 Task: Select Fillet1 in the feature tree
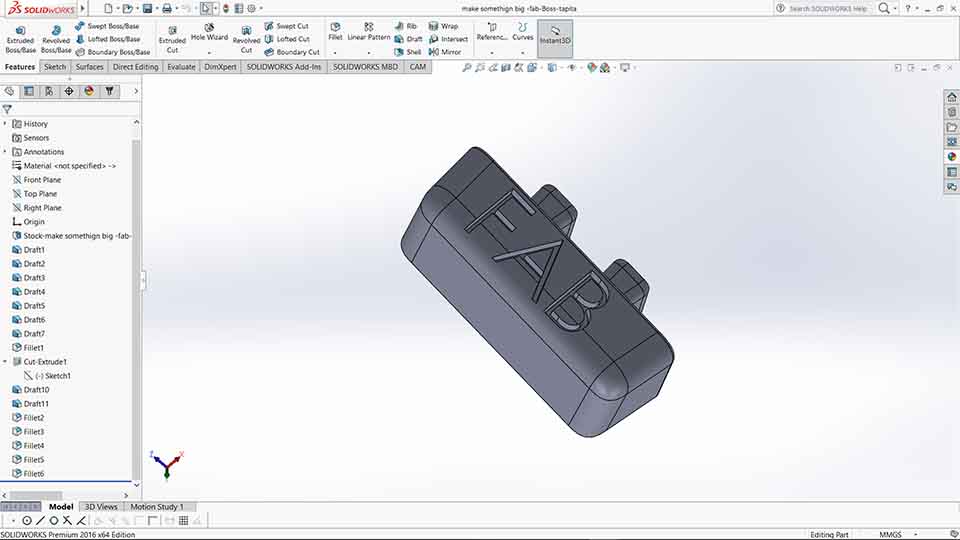tap(28, 348)
